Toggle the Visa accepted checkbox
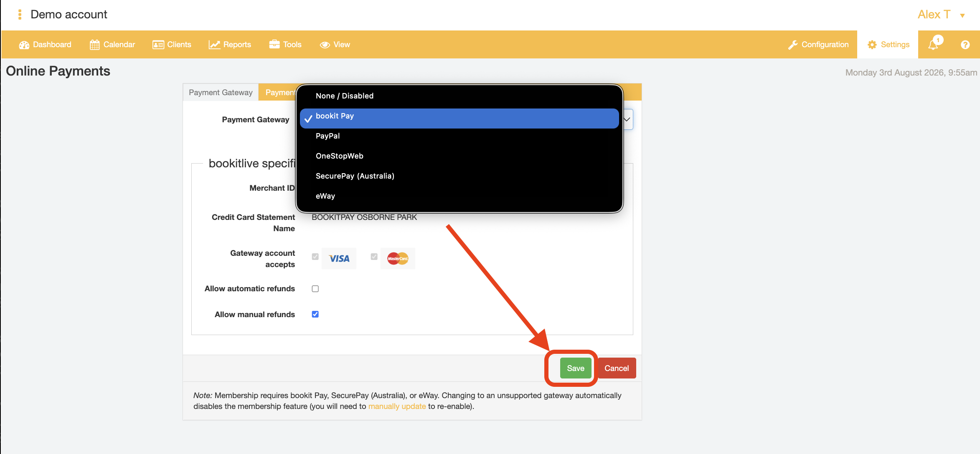Viewport: 980px width, 454px height. click(x=315, y=257)
